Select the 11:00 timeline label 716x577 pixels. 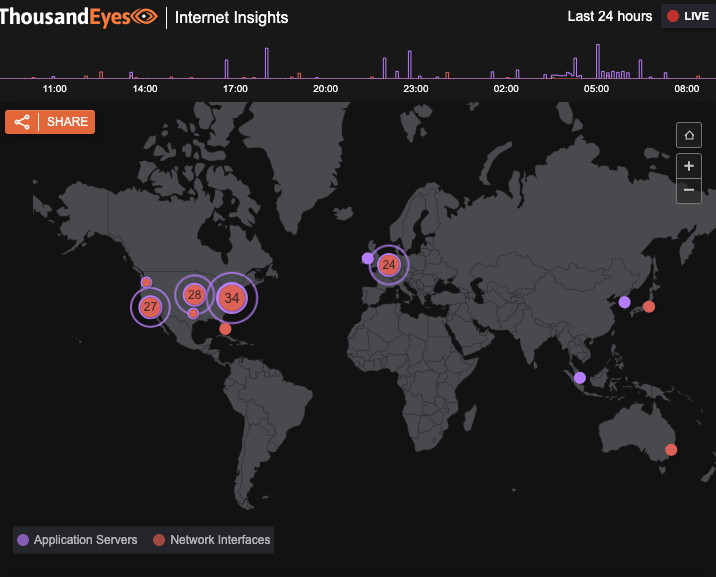point(55,89)
